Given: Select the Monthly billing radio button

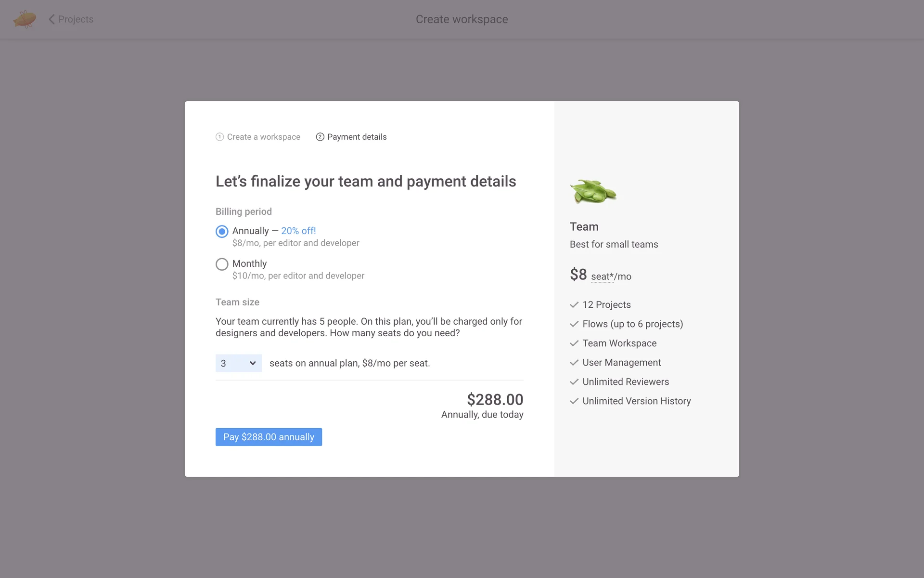Looking at the screenshot, I should 222,264.
